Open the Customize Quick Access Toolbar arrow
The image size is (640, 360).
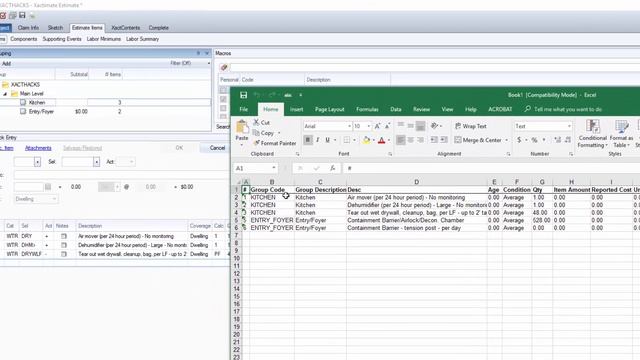pyautogui.click(x=300, y=95)
